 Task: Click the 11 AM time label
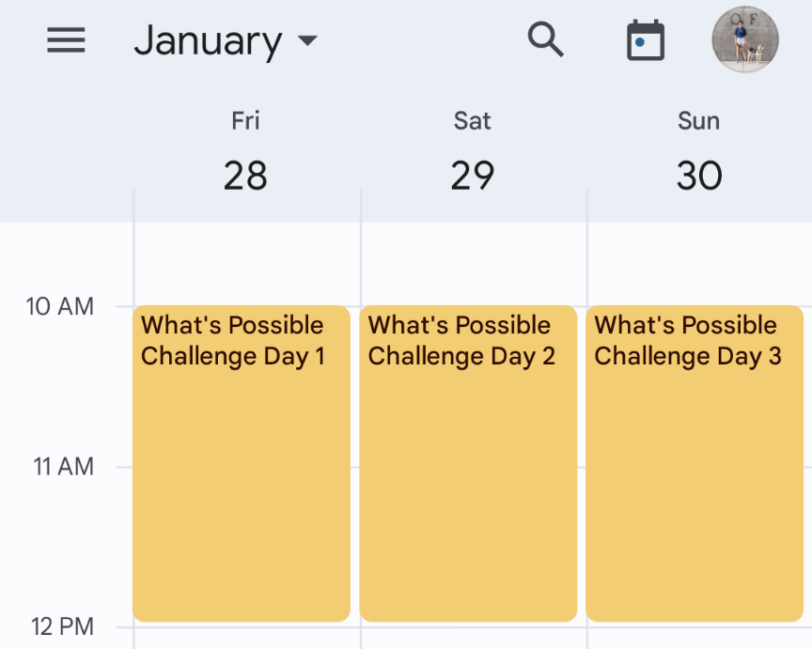(x=64, y=466)
